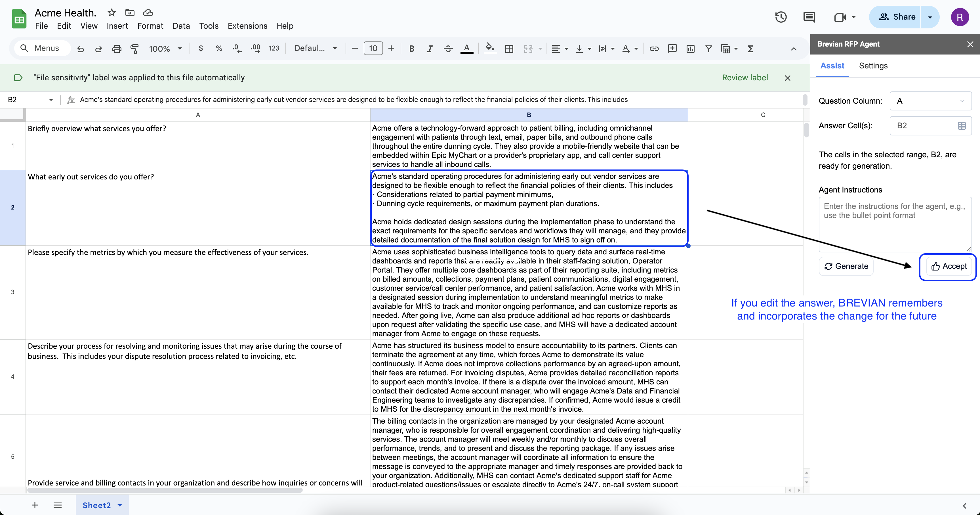Click the Review label link
The height and width of the screenshot is (515, 980).
[745, 78]
